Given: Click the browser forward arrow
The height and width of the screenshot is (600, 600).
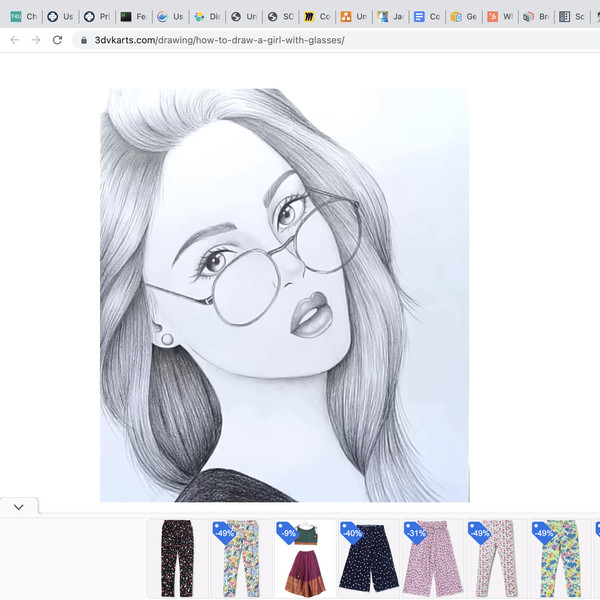Looking at the screenshot, I should [x=36, y=40].
